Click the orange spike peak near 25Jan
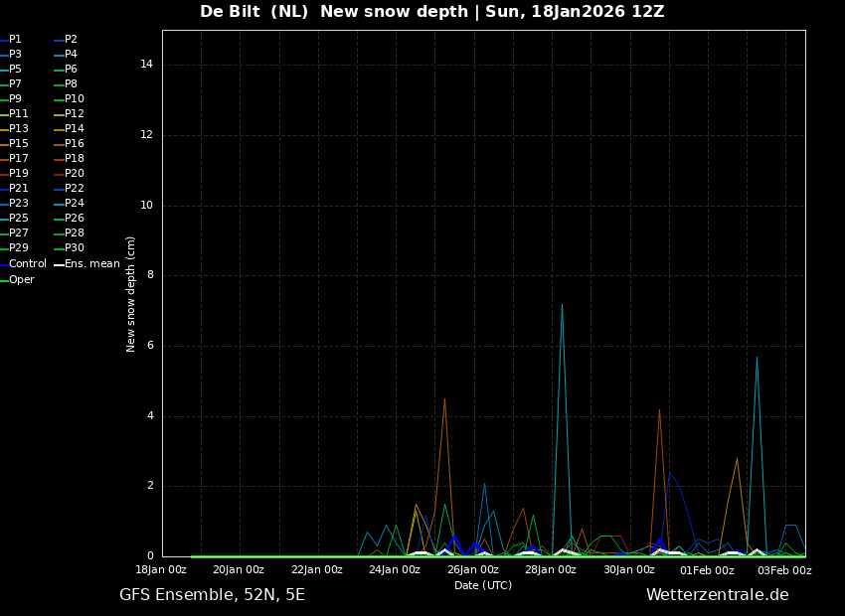Image resolution: width=845 pixels, height=616 pixels. (x=444, y=399)
